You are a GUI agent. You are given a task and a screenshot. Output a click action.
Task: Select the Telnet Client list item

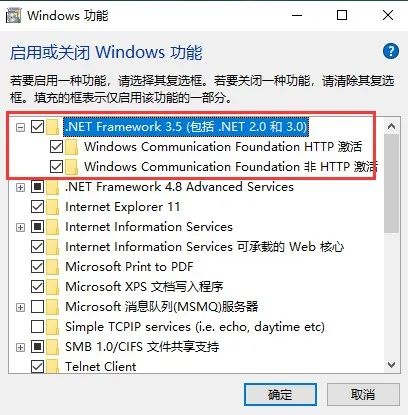pyautogui.click(x=101, y=367)
